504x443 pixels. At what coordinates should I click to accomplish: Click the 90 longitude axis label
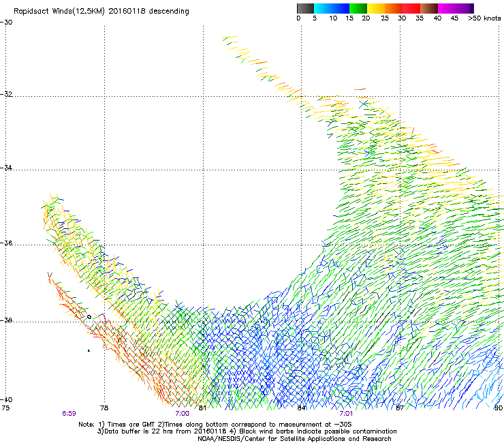[499, 408]
